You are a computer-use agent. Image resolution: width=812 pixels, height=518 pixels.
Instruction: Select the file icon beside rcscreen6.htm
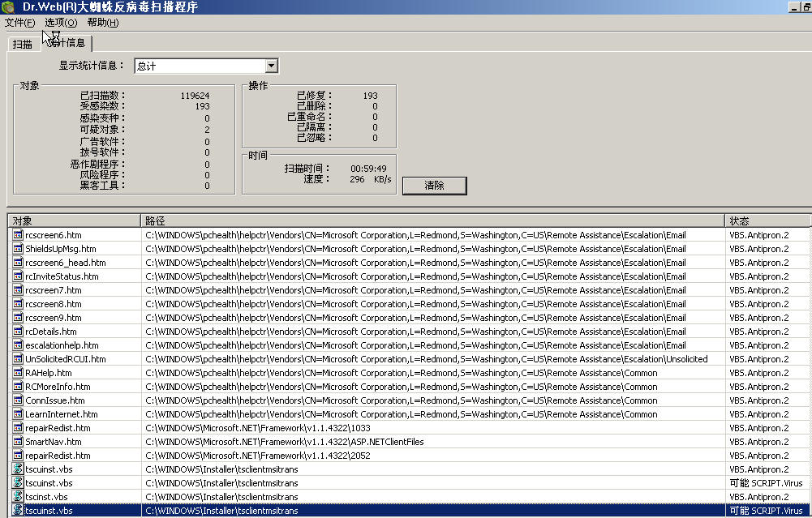[18, 235]
